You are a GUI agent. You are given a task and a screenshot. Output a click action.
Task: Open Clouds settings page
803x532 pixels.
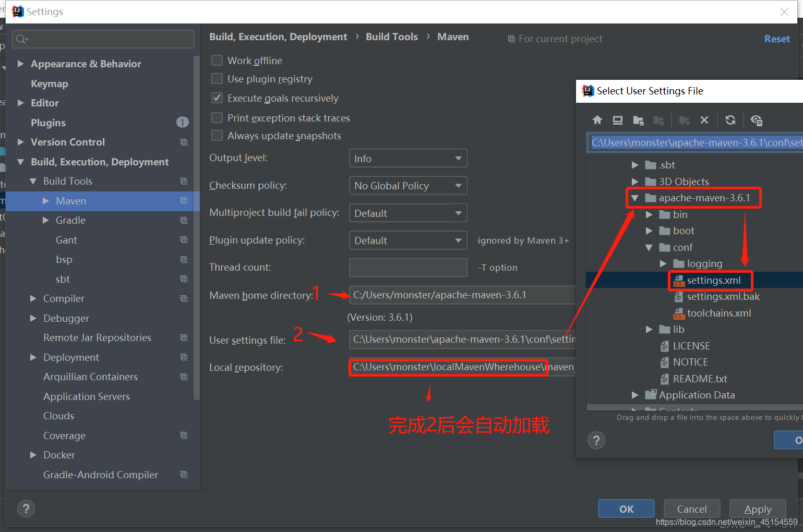point(58,416)
